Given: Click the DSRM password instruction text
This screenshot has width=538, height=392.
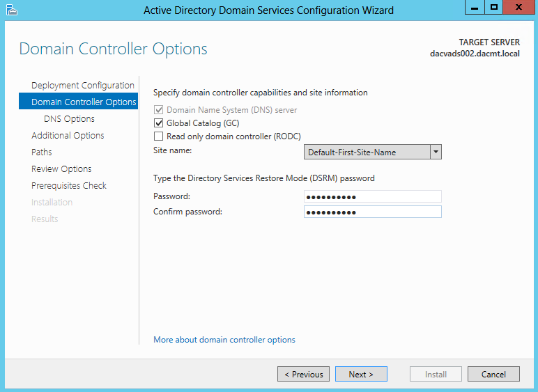Looking at the screenshot, I should tap(264, 178).
